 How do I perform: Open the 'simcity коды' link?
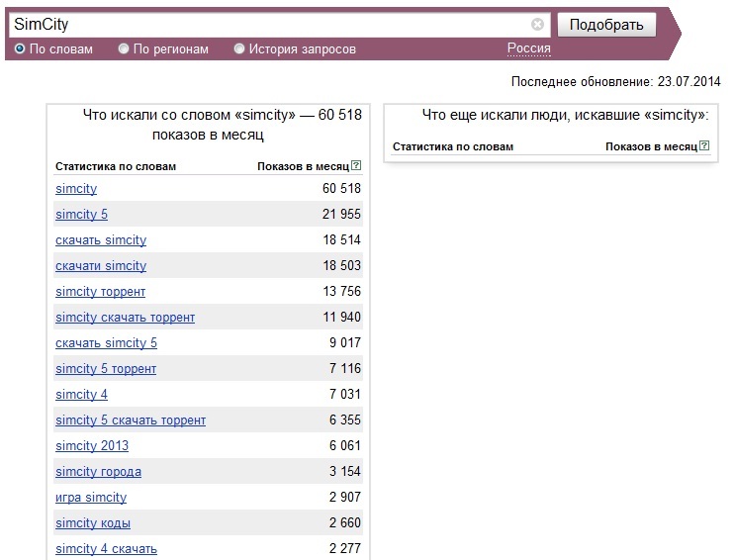coord(93,523)
